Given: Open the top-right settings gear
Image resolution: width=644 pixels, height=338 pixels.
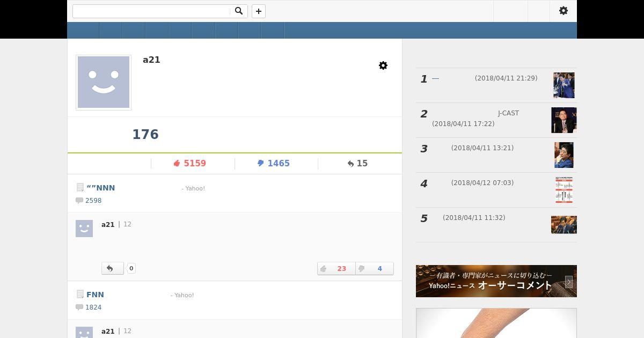Looking at the screenshot, I should 563,11.
